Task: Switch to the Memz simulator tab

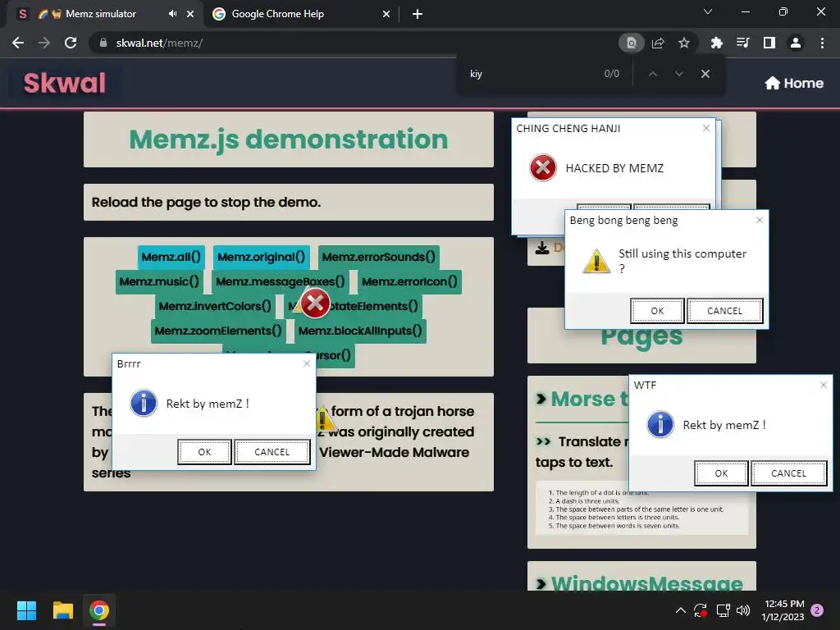Action: 104,14
